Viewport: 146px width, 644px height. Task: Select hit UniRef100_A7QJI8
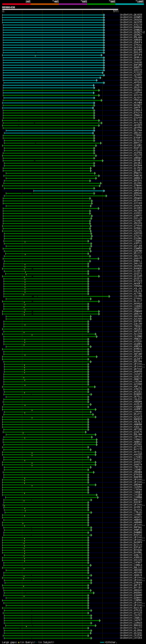tap(131, 25)
